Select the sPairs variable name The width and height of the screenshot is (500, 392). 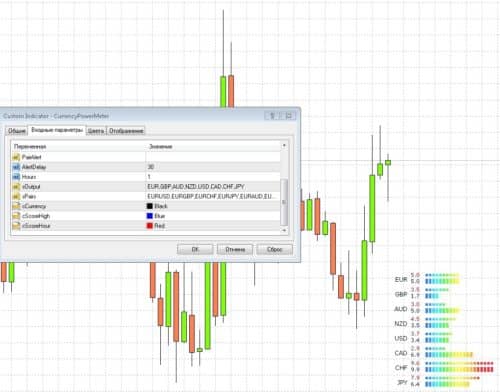click(x=29, y=196)
